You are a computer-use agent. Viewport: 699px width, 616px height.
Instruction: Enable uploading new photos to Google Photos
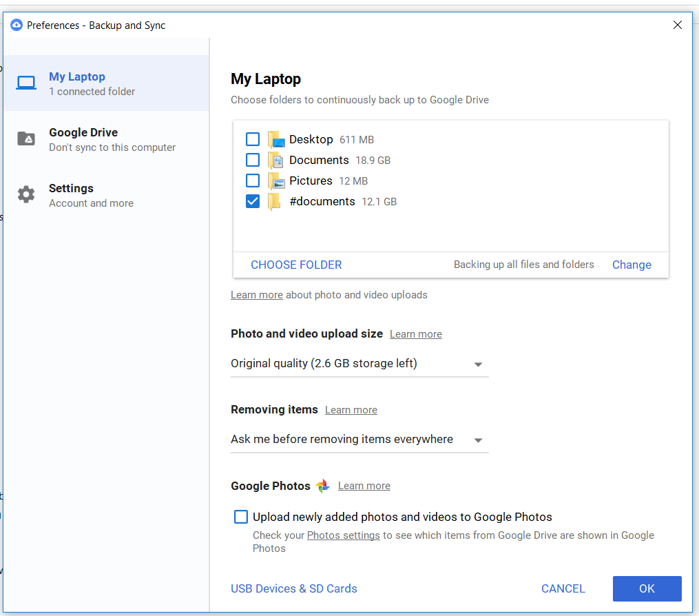tap(240, 516)
